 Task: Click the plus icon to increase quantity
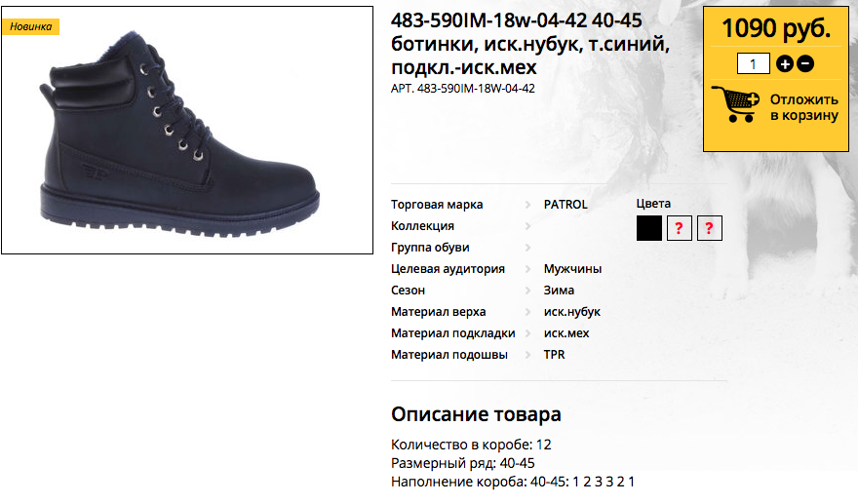pos(785,64)
